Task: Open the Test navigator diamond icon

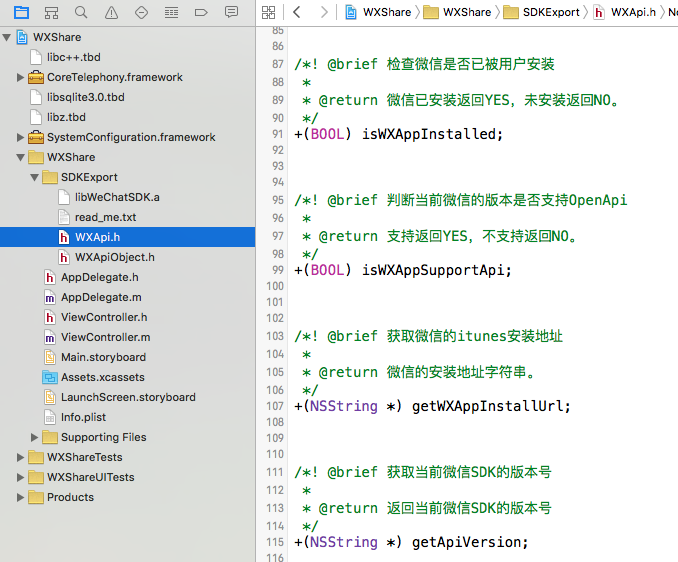Action: click(141, 12)
